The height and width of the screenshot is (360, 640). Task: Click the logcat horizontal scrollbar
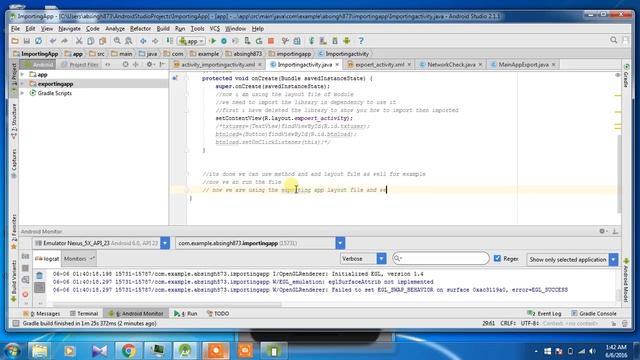pos(167,304)
